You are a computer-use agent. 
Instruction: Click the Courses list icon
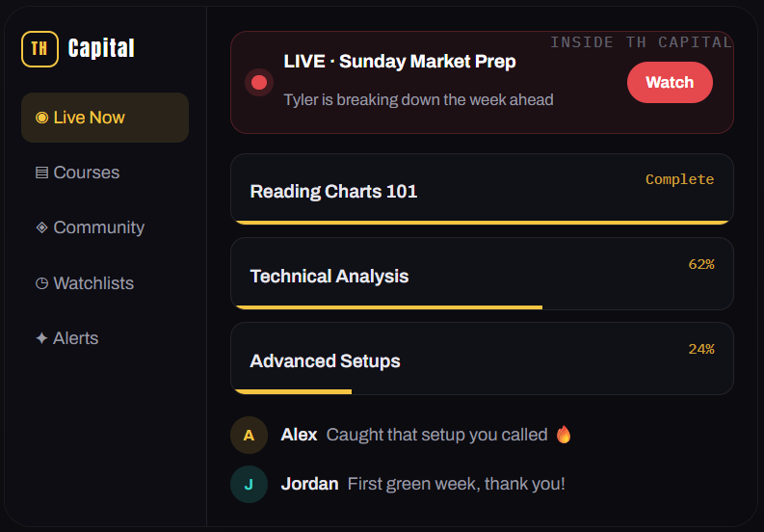pyautogui.click(x=41, y=173)
